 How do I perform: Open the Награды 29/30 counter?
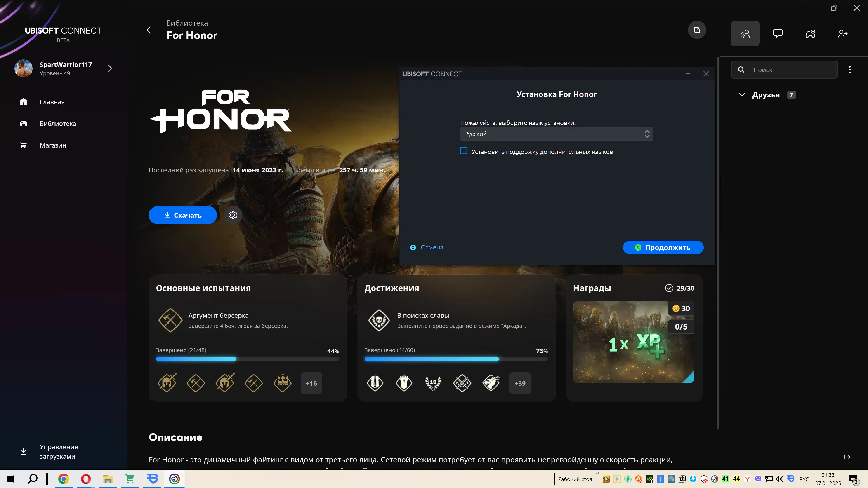coord(680,288)
